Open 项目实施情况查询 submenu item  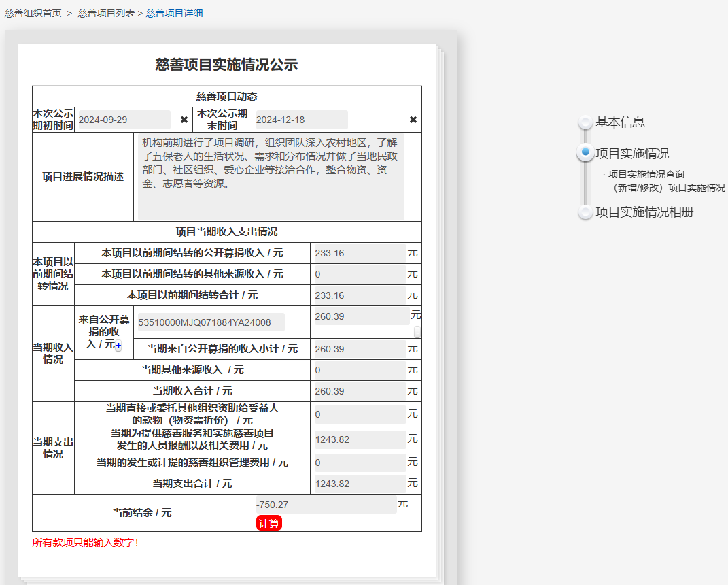pyautogui.click(x=646, y=174)
